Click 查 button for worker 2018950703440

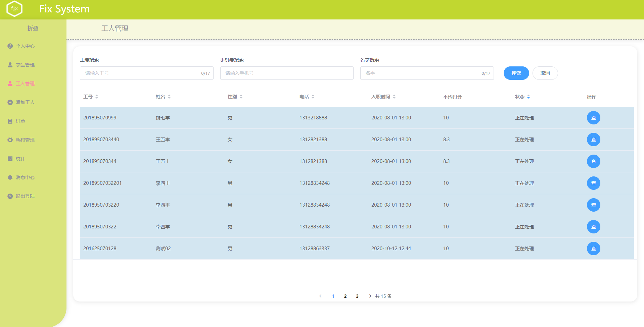593,140
